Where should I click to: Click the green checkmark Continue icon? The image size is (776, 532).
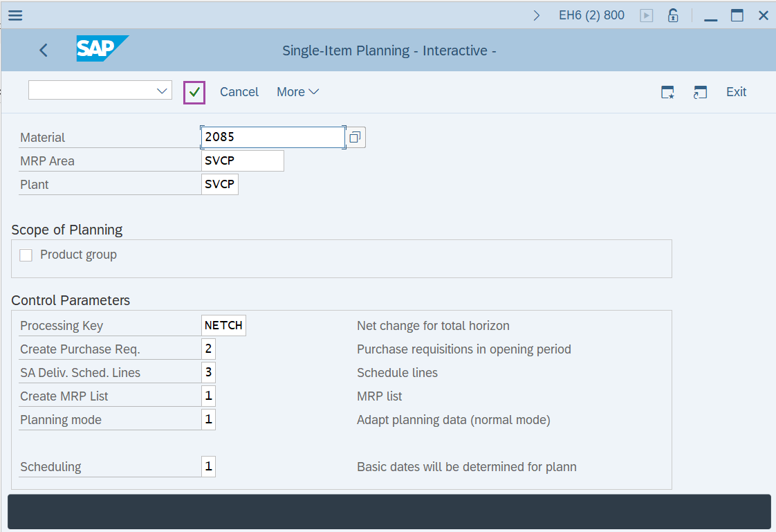[194, 92]
